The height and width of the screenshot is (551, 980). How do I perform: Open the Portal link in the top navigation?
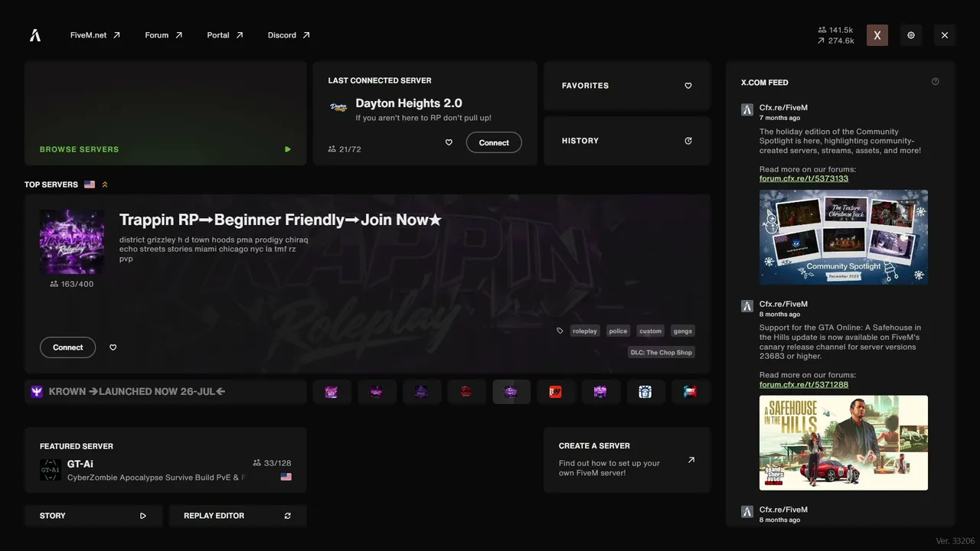click(x=225, y=35)
